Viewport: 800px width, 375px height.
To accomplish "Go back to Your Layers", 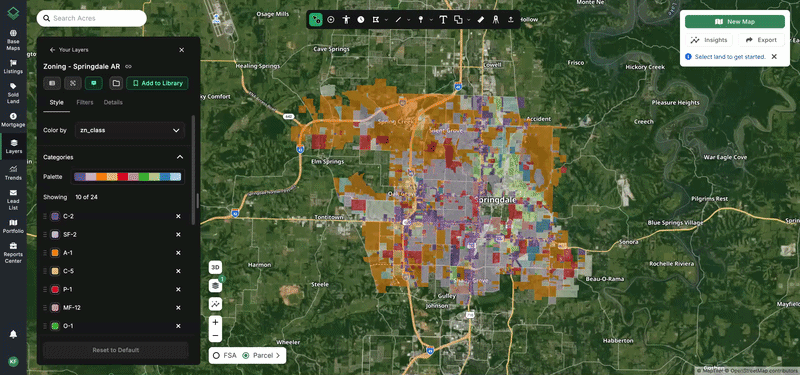I will tap(69, 50).
